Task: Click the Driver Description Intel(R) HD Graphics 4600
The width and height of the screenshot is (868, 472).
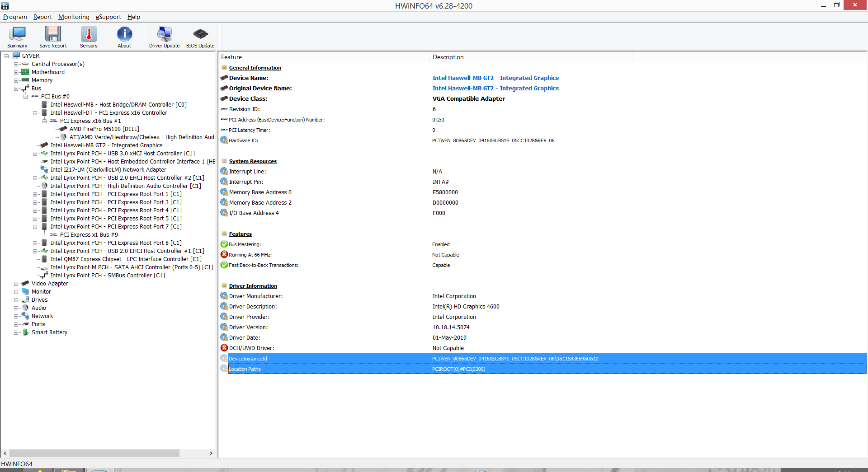Action: pyautogui.click(x=466, y=307)
